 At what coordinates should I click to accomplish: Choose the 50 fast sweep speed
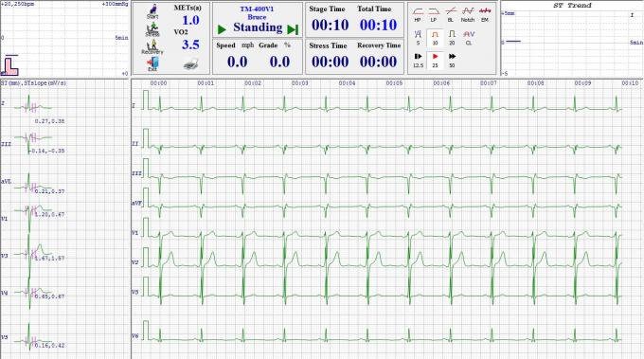tap(452, 60)
